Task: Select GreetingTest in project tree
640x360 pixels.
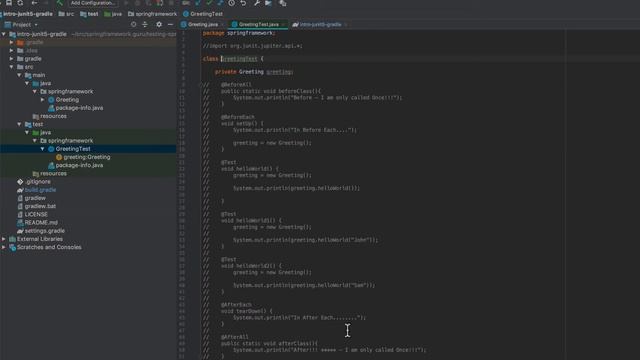Action: pos(73,149)
